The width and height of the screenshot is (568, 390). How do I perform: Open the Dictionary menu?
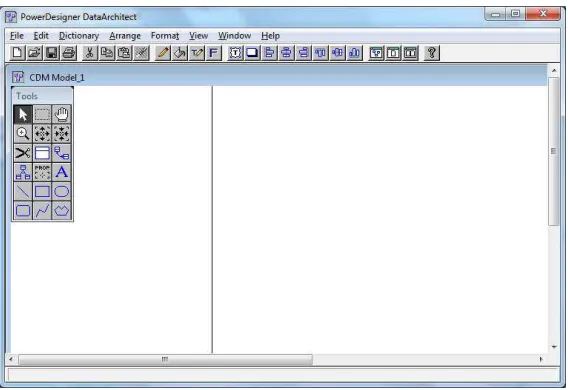point(79,36)
